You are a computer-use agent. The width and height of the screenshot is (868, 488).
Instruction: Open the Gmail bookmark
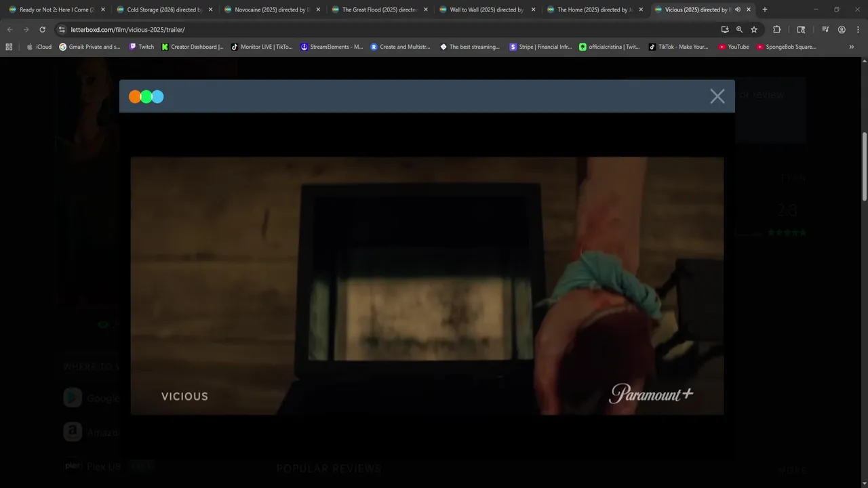coord(90,47)
